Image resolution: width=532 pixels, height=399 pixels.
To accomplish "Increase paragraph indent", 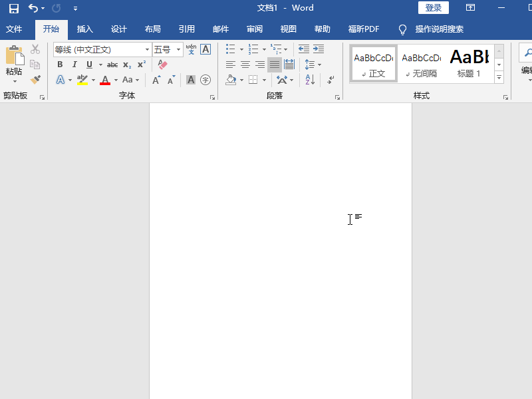I will pyautogui.click(x=319, y=49).
